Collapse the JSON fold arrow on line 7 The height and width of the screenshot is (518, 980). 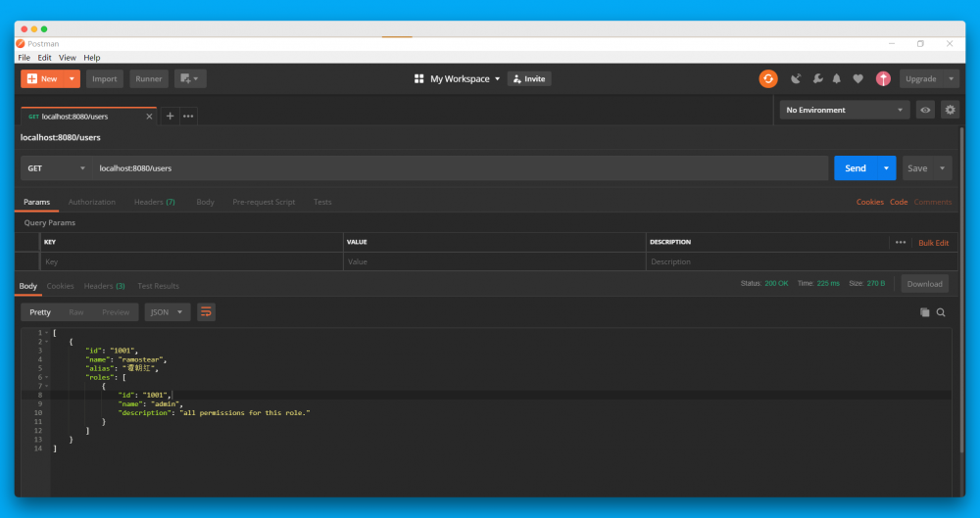(x=47, y=386)
